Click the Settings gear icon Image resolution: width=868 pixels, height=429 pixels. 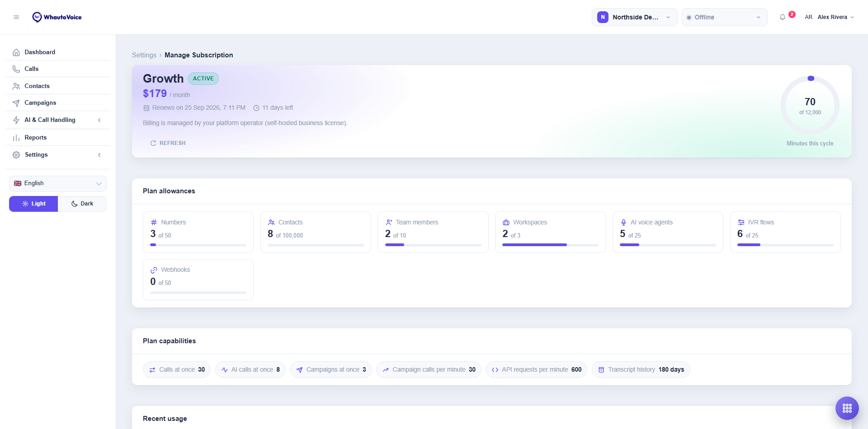coord(16,155)
